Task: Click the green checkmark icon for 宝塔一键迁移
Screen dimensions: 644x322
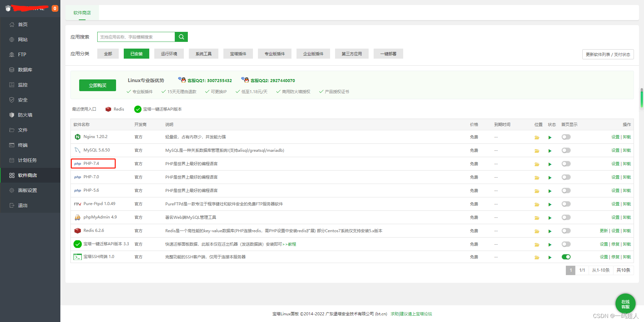Action: pos(77,244)
